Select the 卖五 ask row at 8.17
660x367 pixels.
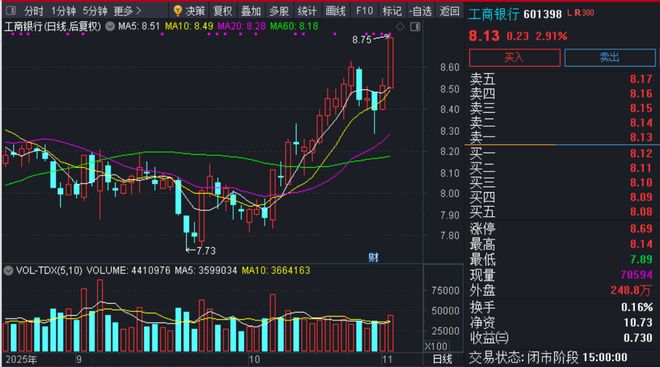pyautogui.click(x=562, y=79)
